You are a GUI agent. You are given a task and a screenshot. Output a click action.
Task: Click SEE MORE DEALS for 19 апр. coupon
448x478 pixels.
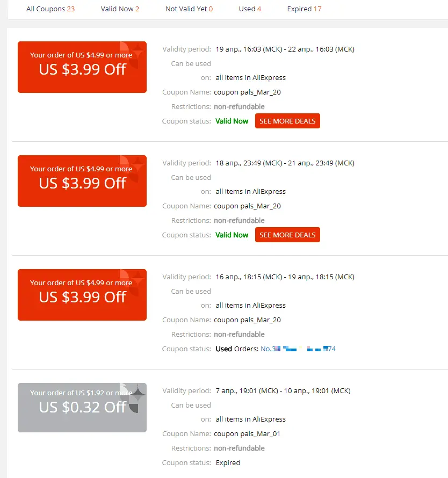(287, 121)
